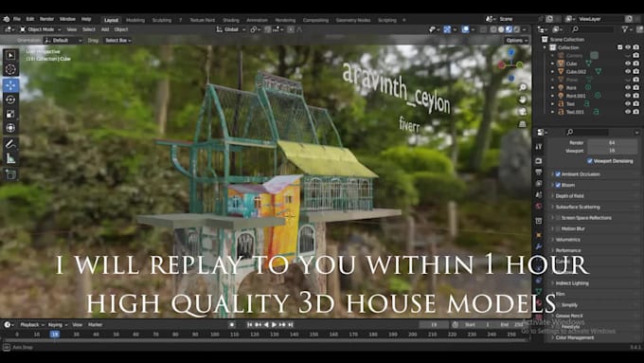644x363 pixels.
Task: Choose the Scale tool in left toolbar
Action: point(10,114)
